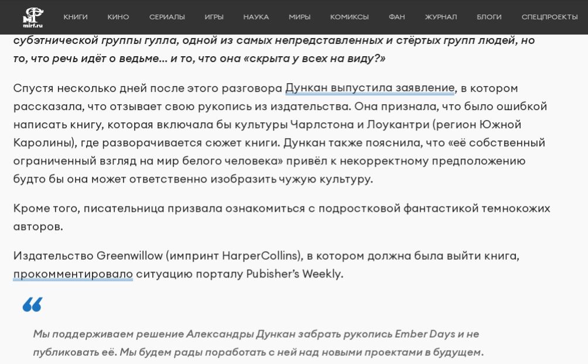588x364 pixels.
Task: Click the text "Издательство Greenwillow"
Action: coord(88,256)
